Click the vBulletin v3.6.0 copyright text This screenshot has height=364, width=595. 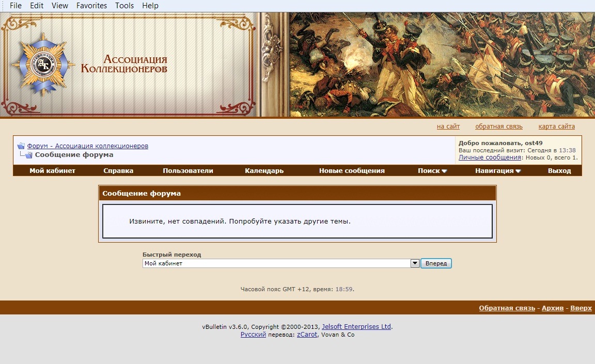(261, 326)
